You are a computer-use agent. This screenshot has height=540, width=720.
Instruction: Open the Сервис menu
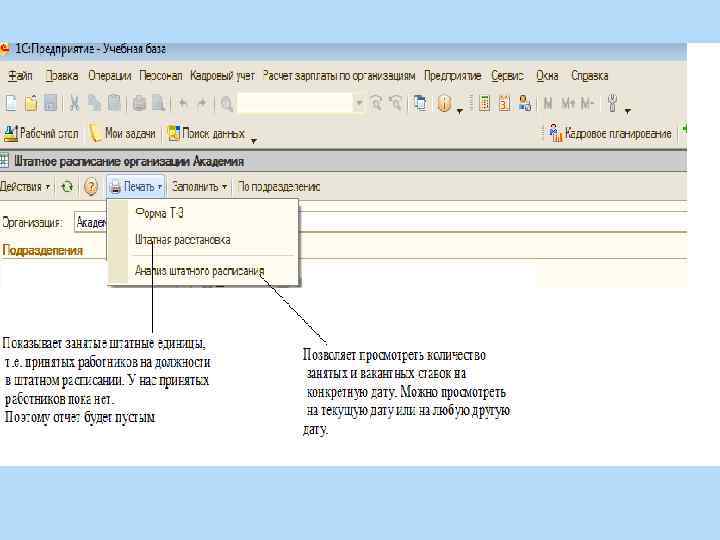[x=507, y=76]
